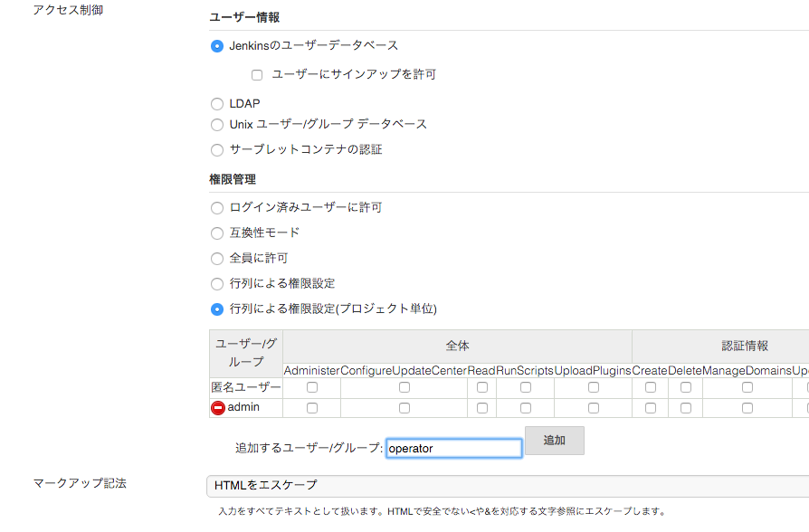The height and width of the screenshot is (532, 809).
Task: Check ConfigureUpdateCenter for admin row
Action: [x=404, y=408]
